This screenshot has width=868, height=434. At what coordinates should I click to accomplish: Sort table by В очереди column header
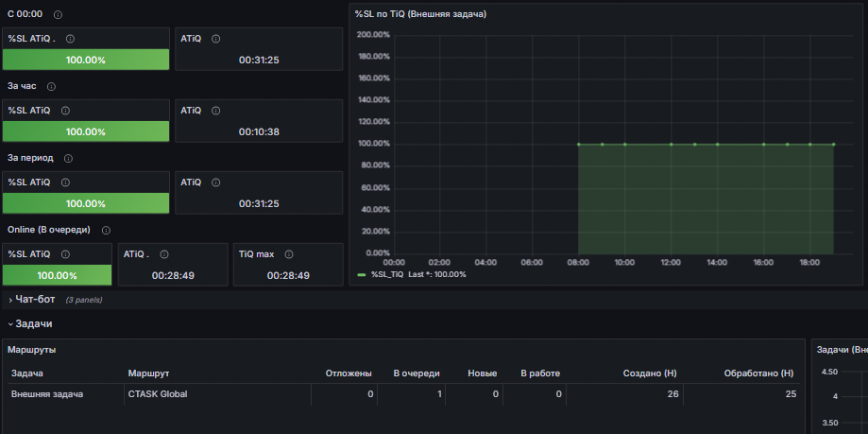pos(417,373)
